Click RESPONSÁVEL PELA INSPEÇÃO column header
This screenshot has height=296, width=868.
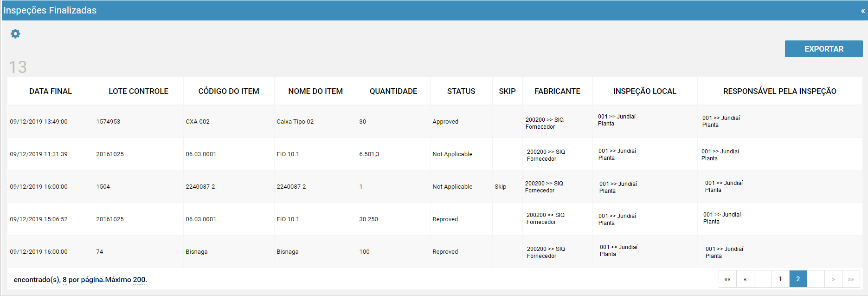point(779,91)
